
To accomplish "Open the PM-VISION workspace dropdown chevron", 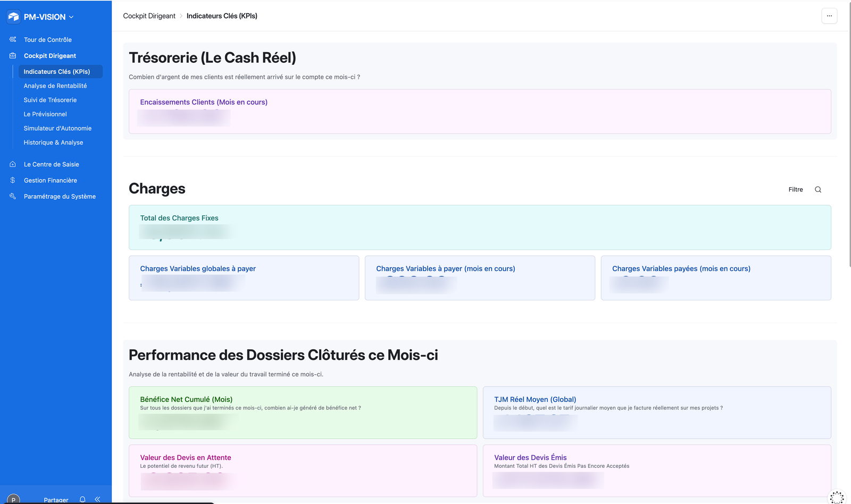I will point(71,16).
